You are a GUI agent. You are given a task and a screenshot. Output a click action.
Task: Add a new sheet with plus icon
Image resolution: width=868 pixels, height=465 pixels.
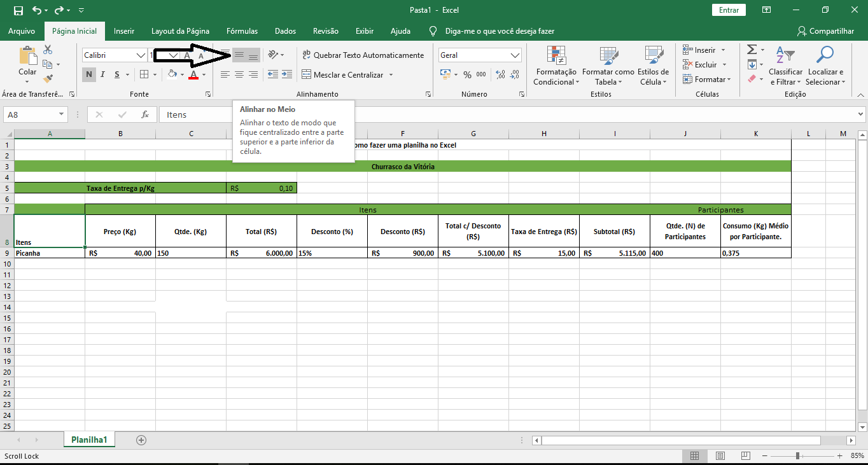tap(141, 440)
